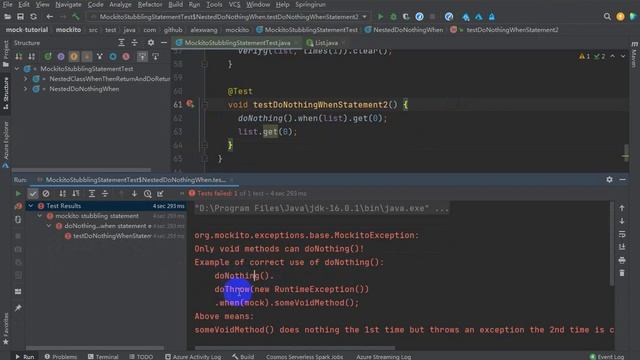Open the Analyze menu
Screen dimensions: 640x360
pos(120,4)
